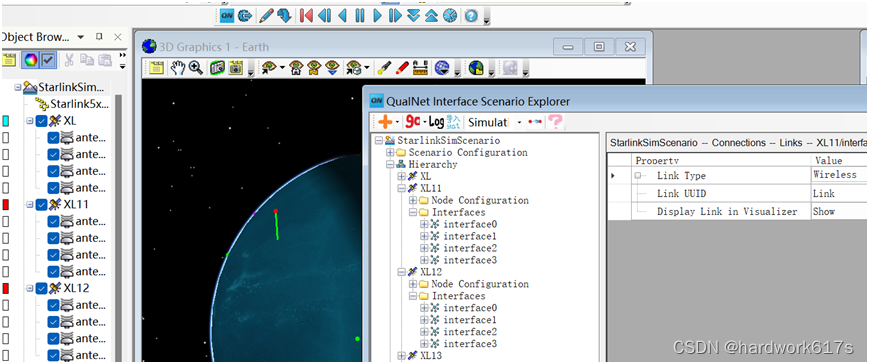Viewport: 869px width, 364px height.
Task: Uncheck the first antenna checkbox under XL11
Action: coord(53,221)
